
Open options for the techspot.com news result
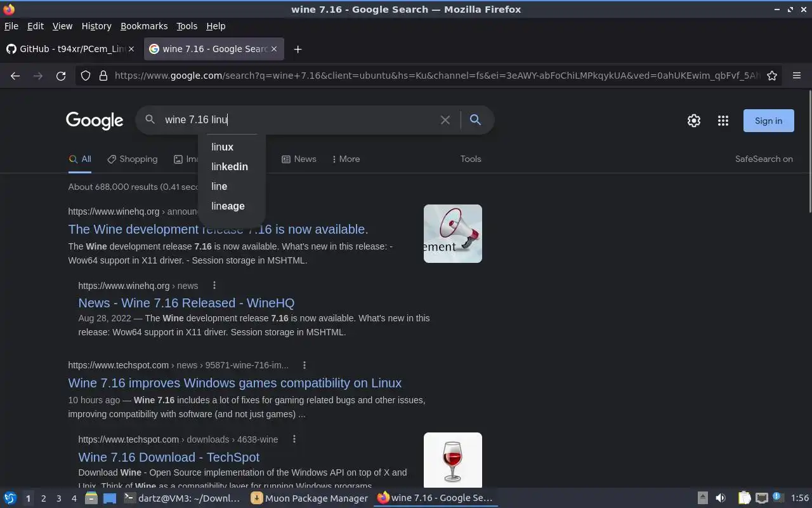coord(304,365)
